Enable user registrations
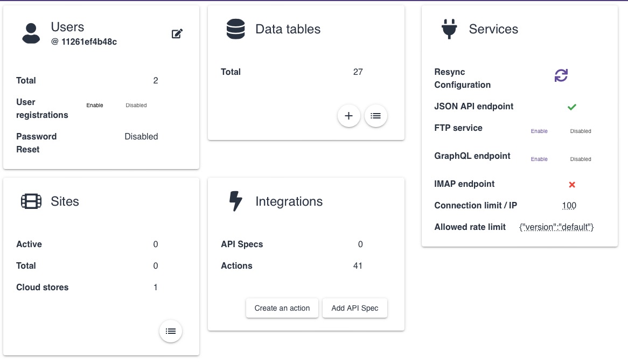 [95, 105]
